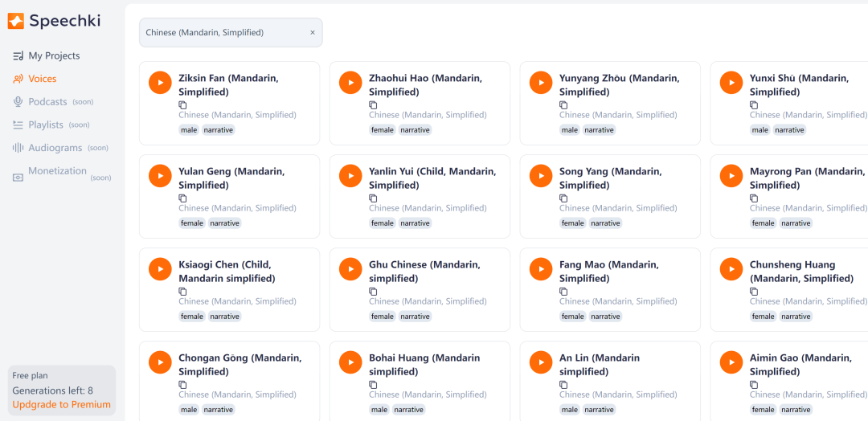Open the Audiograms sidebar item
868x421 pixels.
click(x=55, y=148)
